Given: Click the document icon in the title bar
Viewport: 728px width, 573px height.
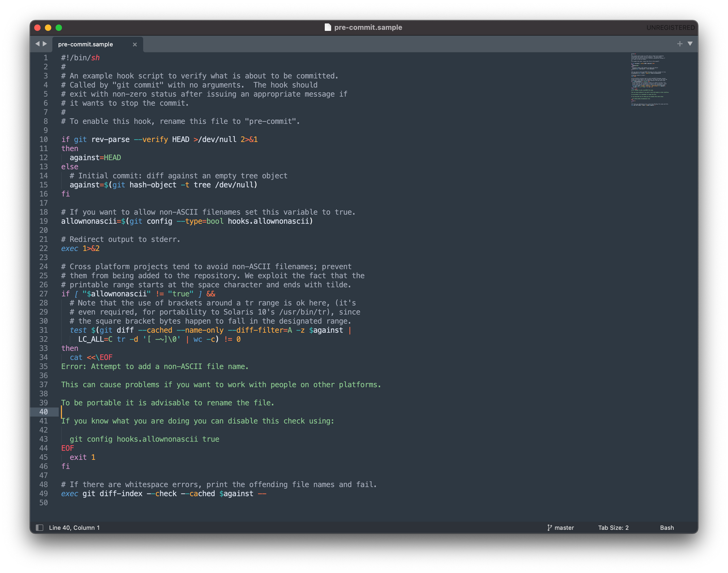Looking at the screenshot, I should click(327, 27).
